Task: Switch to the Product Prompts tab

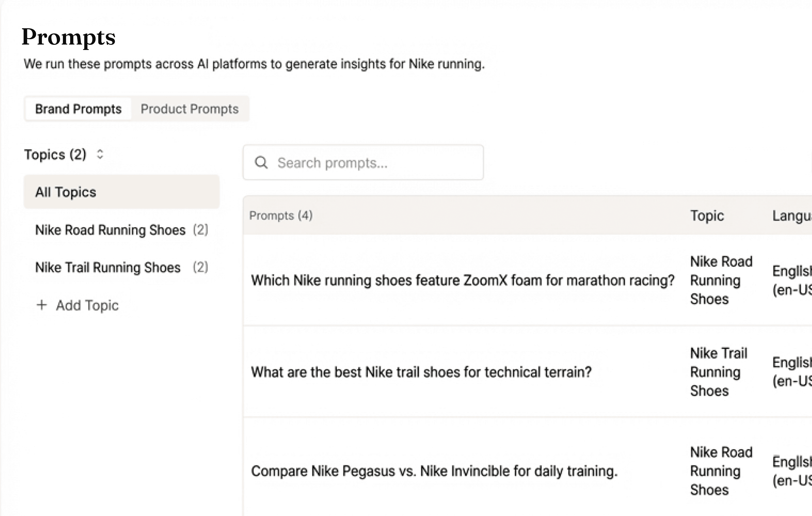Action: 189,109
